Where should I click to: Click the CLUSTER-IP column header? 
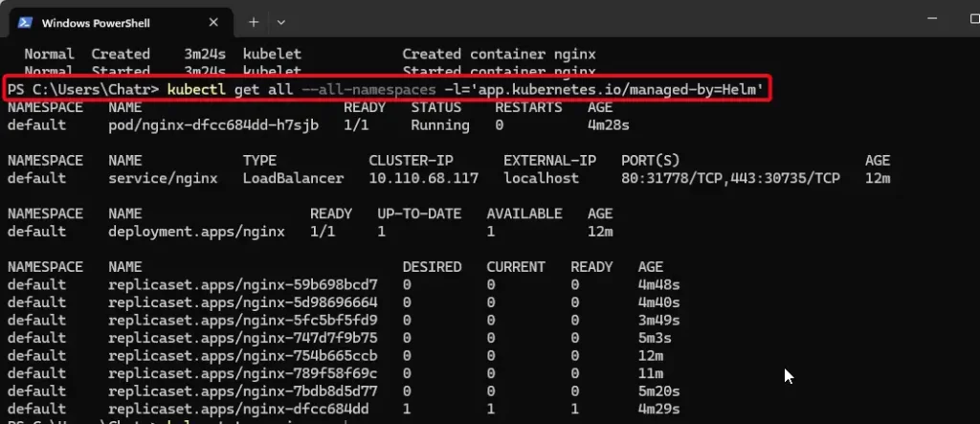click(x=411, y=161)
